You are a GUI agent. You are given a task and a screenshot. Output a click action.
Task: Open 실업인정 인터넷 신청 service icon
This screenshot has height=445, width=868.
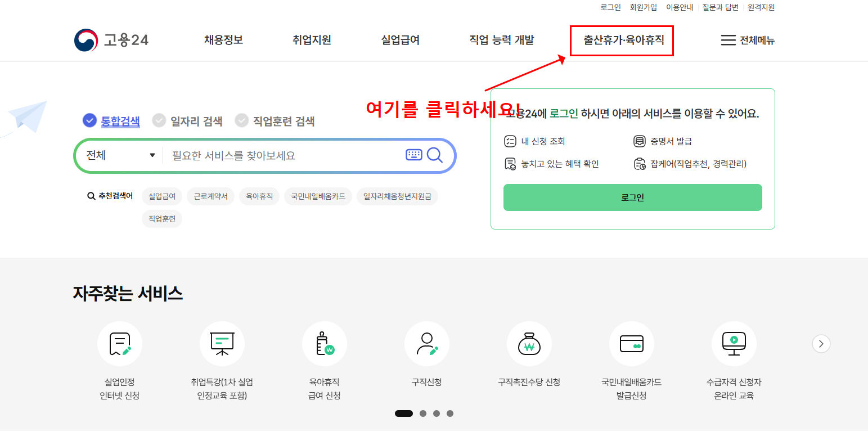point(120,344)
